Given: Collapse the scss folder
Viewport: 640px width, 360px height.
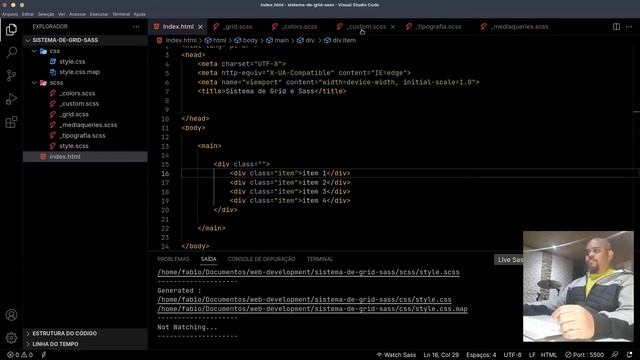Looking at the screenshot, I should [x=85, y=82].
